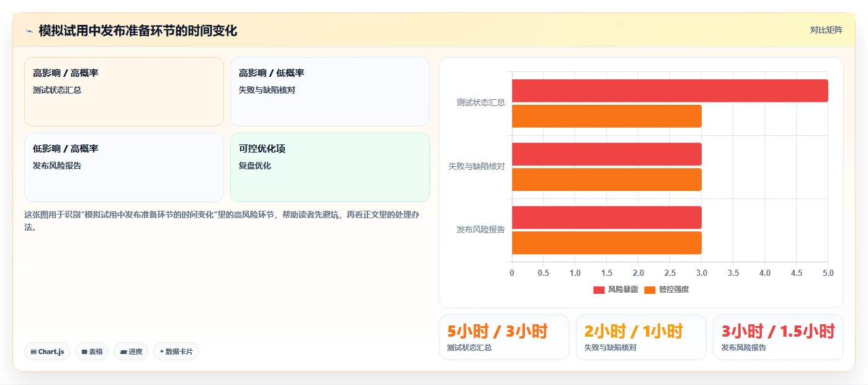The image size is (868, 385).
Task: Click the 2.5 tick on the chart x-axis
Action: 670,273
